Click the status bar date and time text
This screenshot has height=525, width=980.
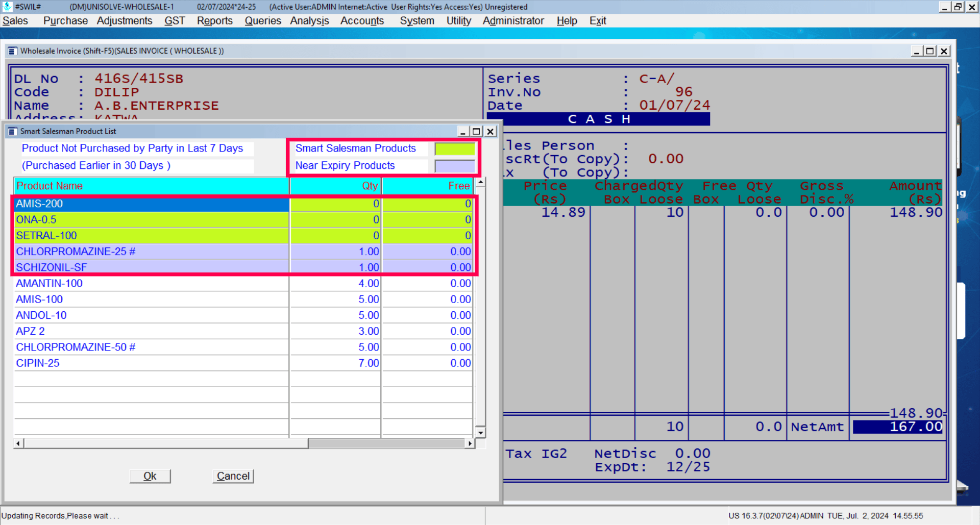(875, 516)
